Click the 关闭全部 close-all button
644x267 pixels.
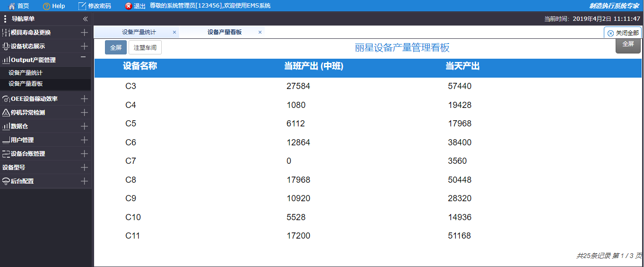tap(623, 33)
